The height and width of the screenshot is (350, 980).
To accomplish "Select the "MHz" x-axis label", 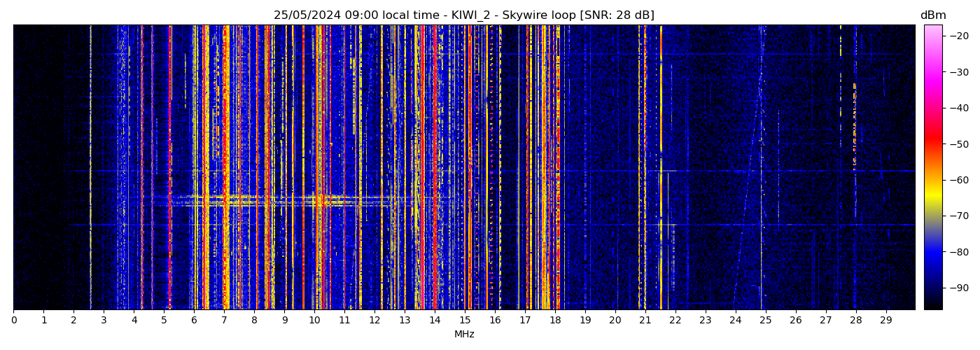I will [464, 335].
